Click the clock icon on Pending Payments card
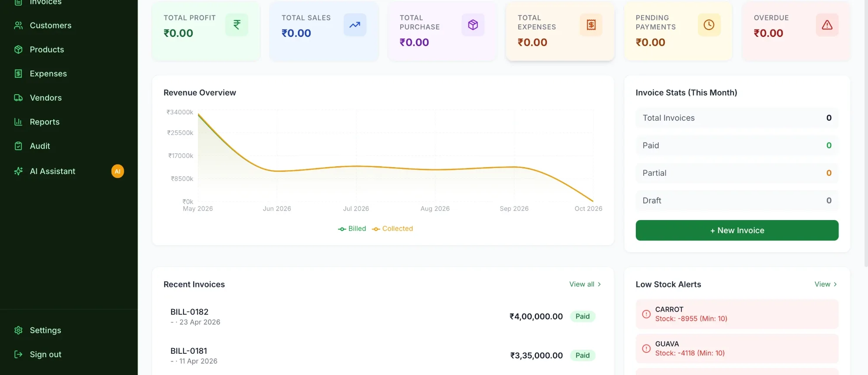Screen dimensions: 868x375 pos(709,25)
